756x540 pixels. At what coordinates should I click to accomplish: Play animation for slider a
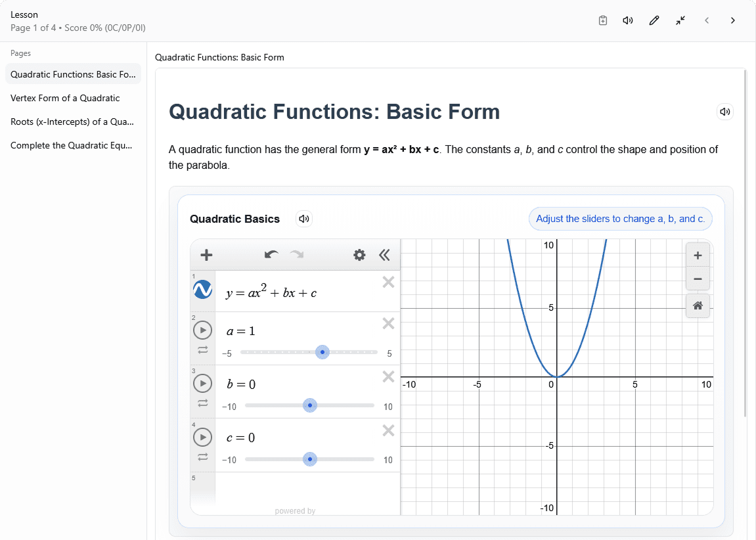click(202, 330)
